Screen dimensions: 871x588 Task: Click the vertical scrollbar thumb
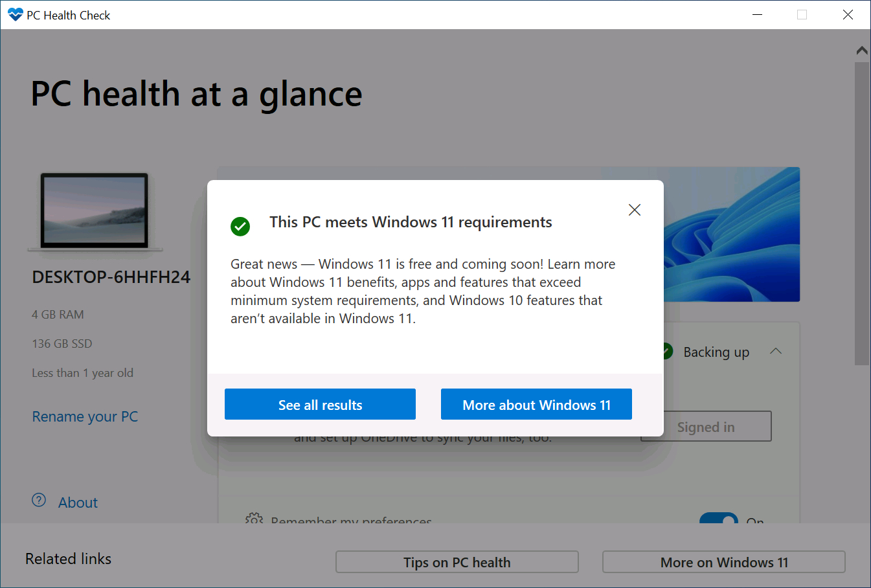862,214
